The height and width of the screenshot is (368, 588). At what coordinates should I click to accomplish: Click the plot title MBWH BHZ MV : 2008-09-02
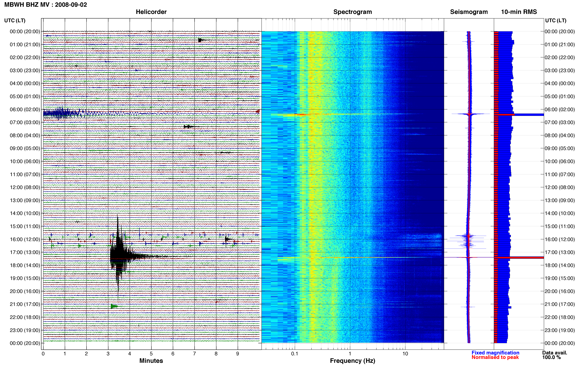[45, 5]
